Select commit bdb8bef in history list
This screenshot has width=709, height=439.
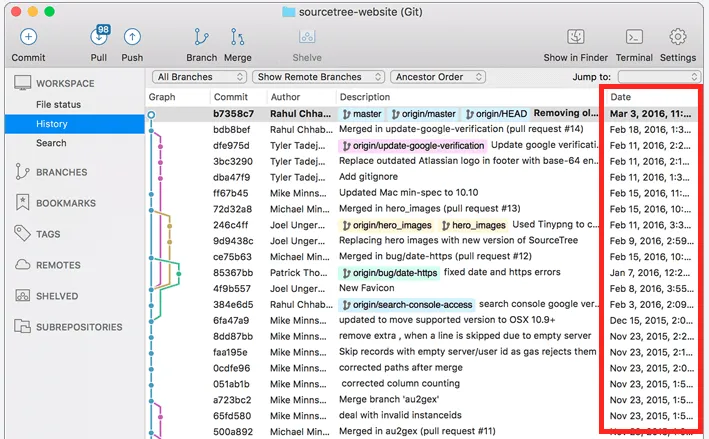(x=231, y=130)
